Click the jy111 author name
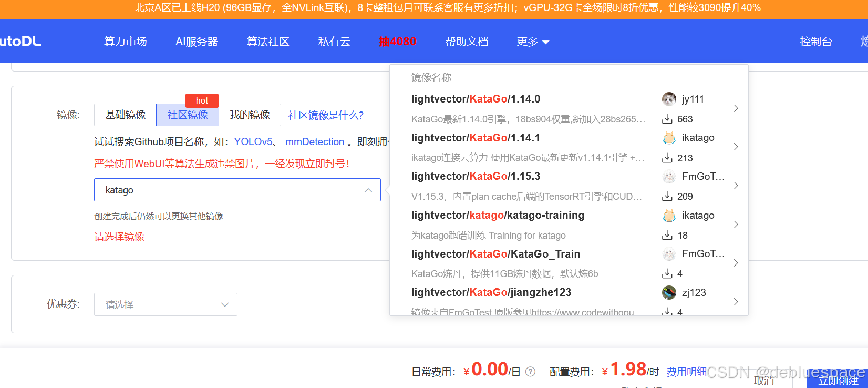The height and width of the screenshot is (388, 868). [693, 99]
